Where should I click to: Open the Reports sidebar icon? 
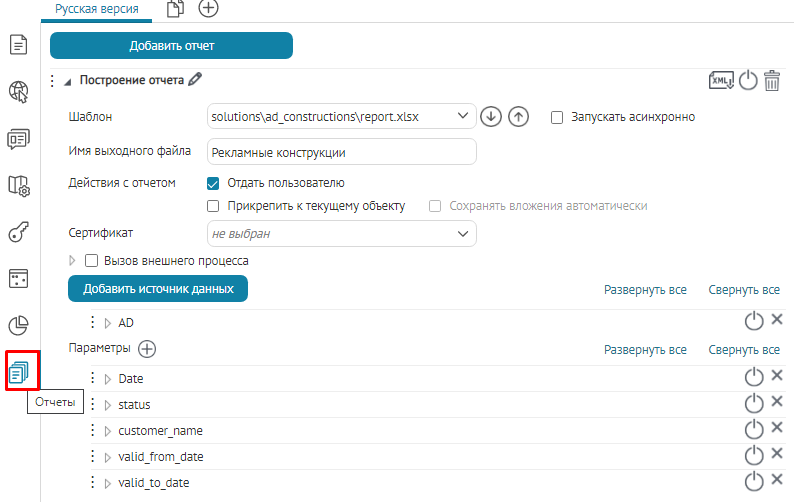click(x=19, y=372)
